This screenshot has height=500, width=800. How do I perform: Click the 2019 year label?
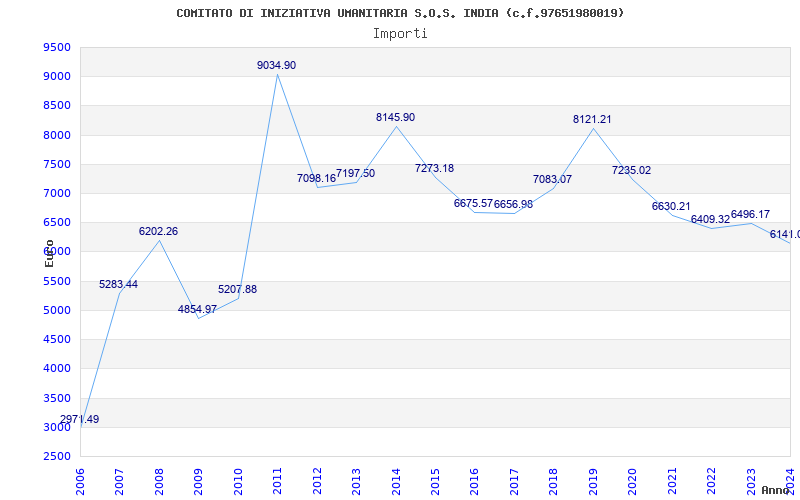tap(593, 482)
